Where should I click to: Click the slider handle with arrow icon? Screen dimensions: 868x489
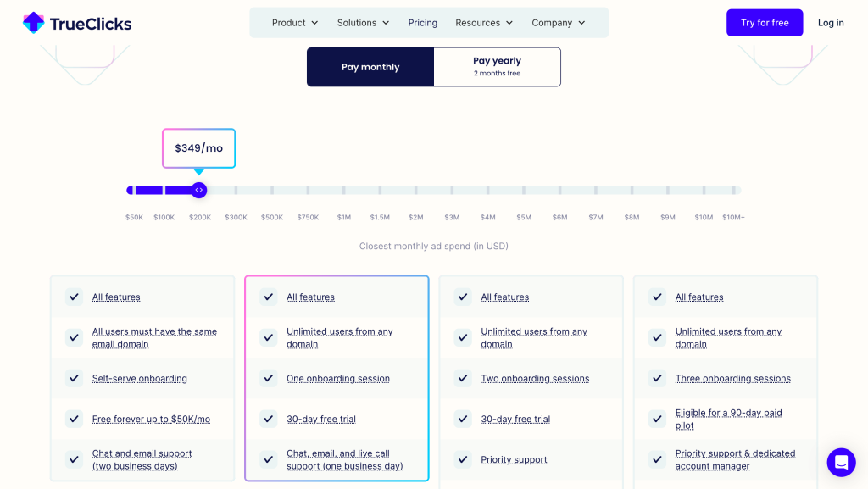pyautogui.click(x=198, y=190)
